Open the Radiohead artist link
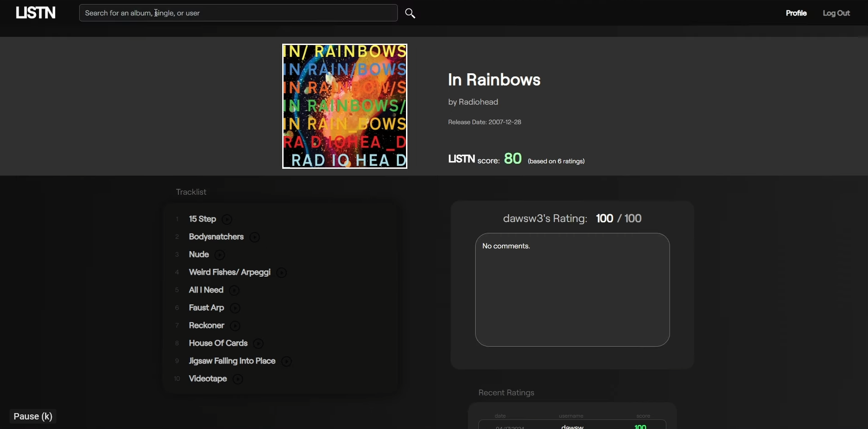Image resolution: width=868 pixels, height=429 pixels. pyautogui.click(x=478, y=102)
